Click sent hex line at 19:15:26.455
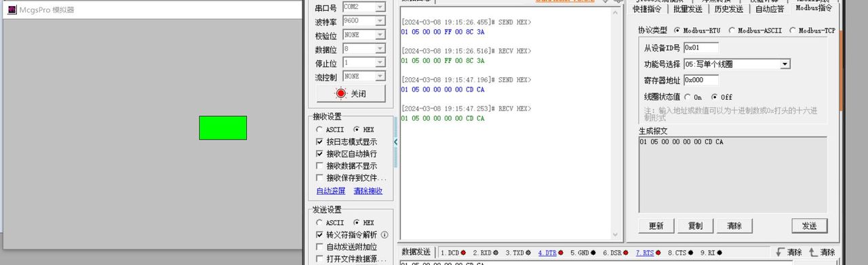Image resolution: width=868 pixels, height=265 pixels. tap(442, 32)
